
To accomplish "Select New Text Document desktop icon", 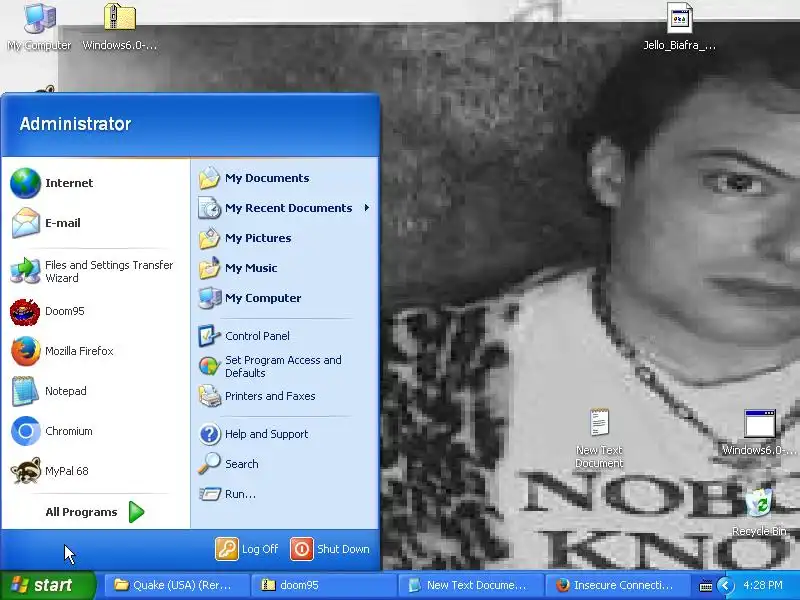I will coord(599,438).
